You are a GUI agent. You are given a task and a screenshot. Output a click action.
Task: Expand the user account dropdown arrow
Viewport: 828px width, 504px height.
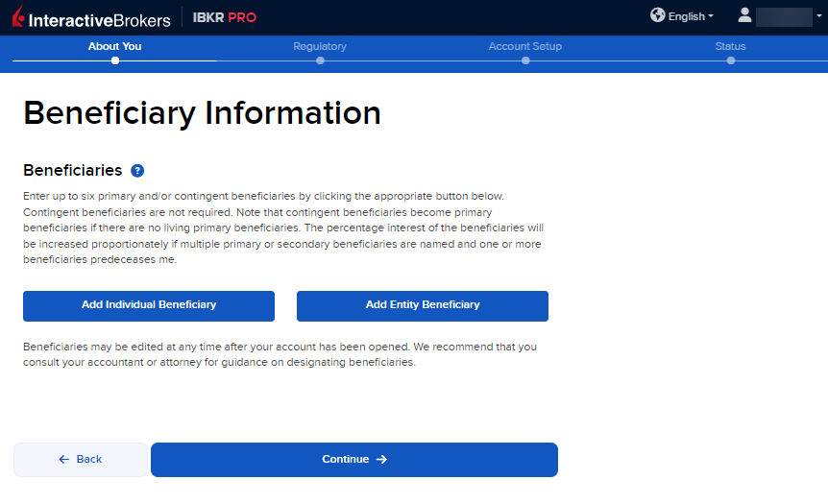(x=819, y=15)
